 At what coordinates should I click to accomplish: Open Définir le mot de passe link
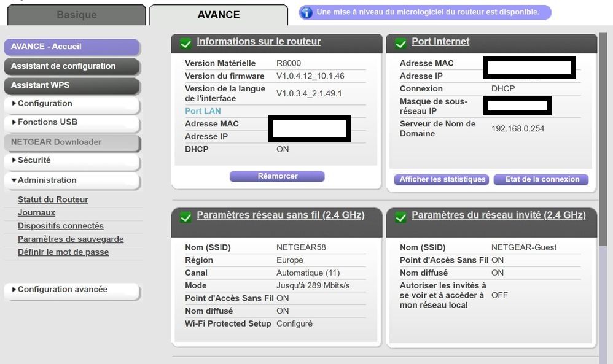click(x=63, y=252)
